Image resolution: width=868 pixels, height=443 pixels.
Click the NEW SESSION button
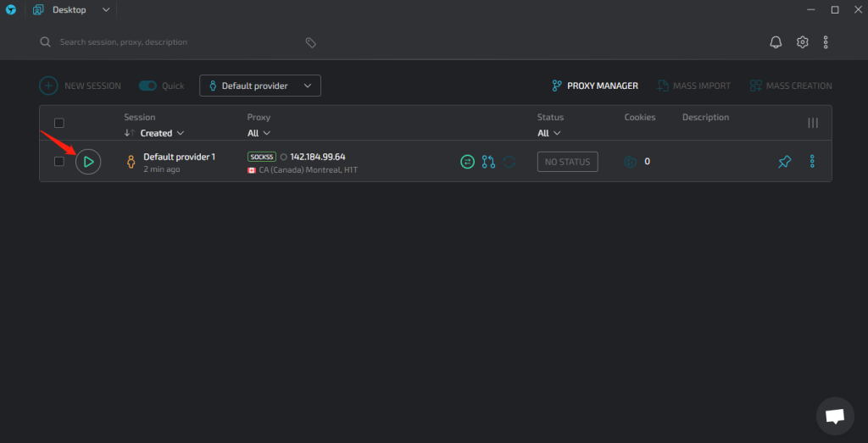point(81,86)
